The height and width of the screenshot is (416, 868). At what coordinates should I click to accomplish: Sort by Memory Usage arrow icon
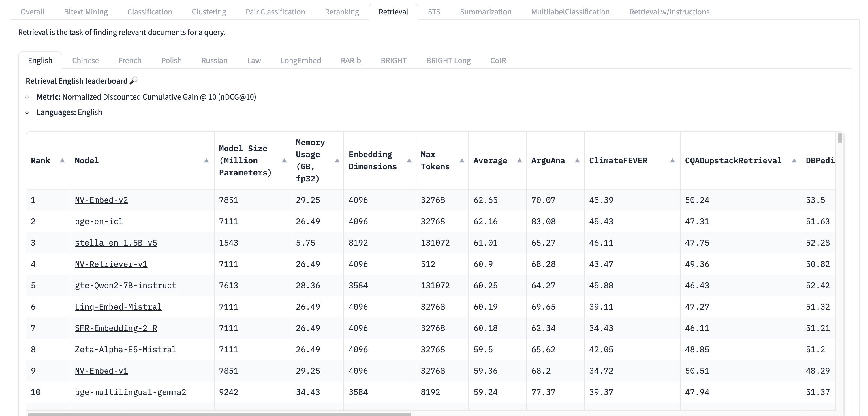pyautogui.click(x=337, y=160)
